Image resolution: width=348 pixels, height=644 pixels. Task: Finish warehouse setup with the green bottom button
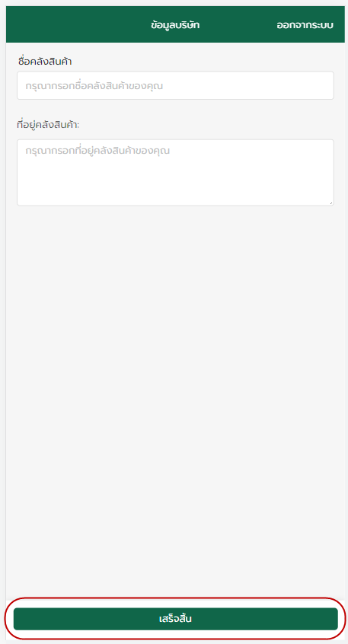[175, 619]
